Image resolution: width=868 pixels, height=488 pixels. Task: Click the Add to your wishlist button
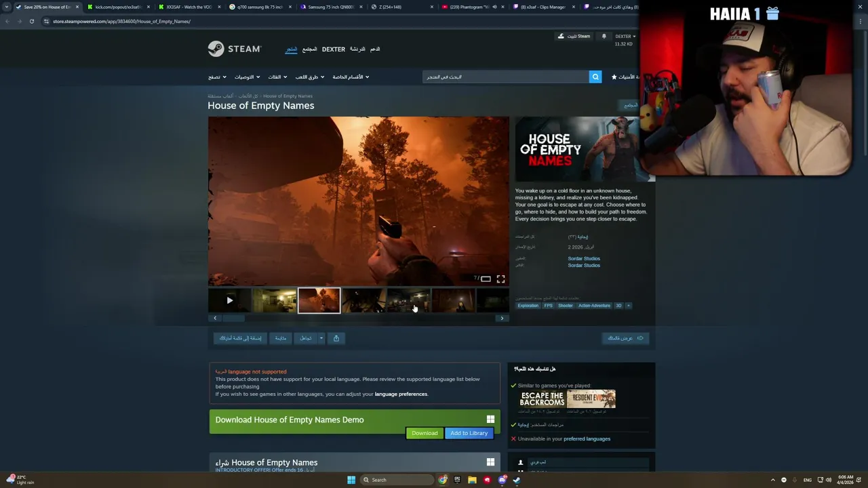(240, 338)
